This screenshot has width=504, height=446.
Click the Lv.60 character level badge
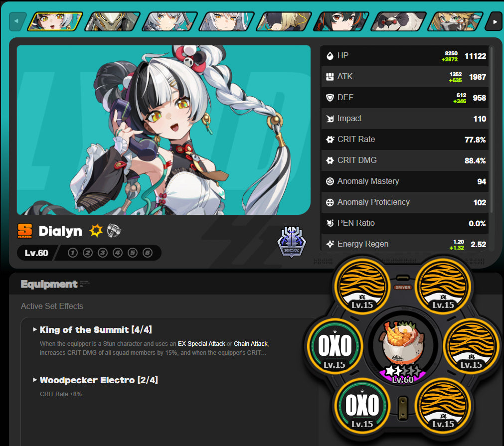[x=36, y=253]
